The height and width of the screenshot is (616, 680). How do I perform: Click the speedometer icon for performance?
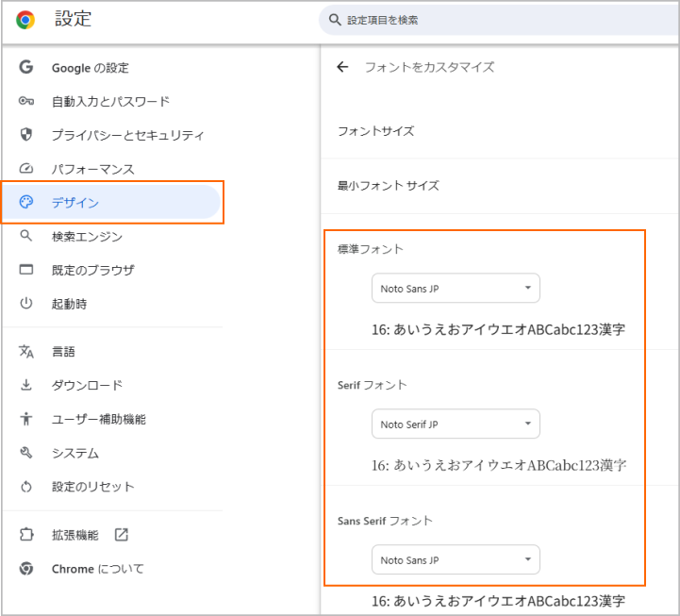coord(26,168)
